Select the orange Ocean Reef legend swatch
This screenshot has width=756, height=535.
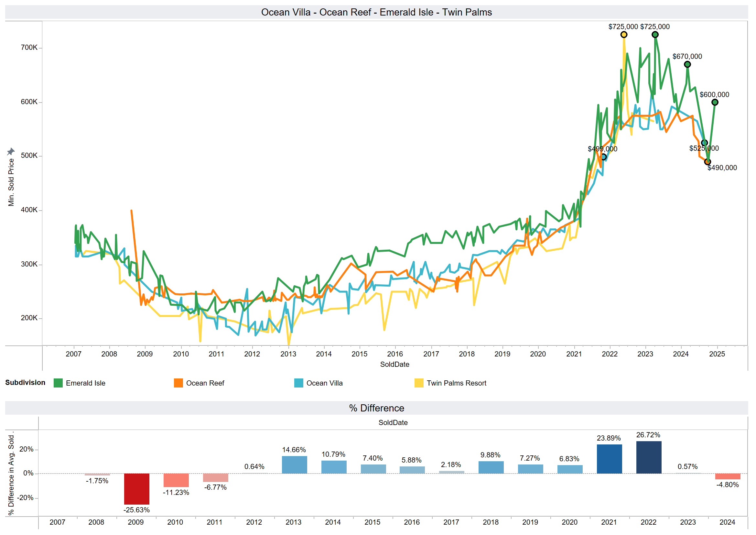tap(178, 383)
